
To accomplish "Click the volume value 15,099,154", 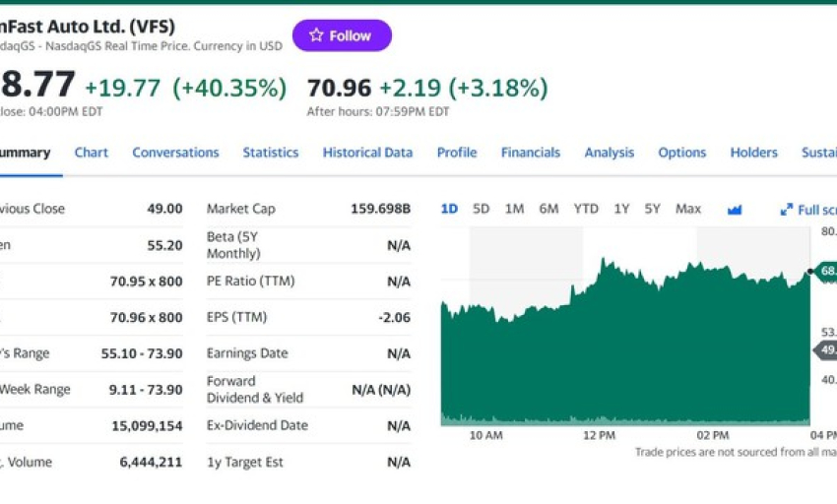I will click(x=147, y=426).
